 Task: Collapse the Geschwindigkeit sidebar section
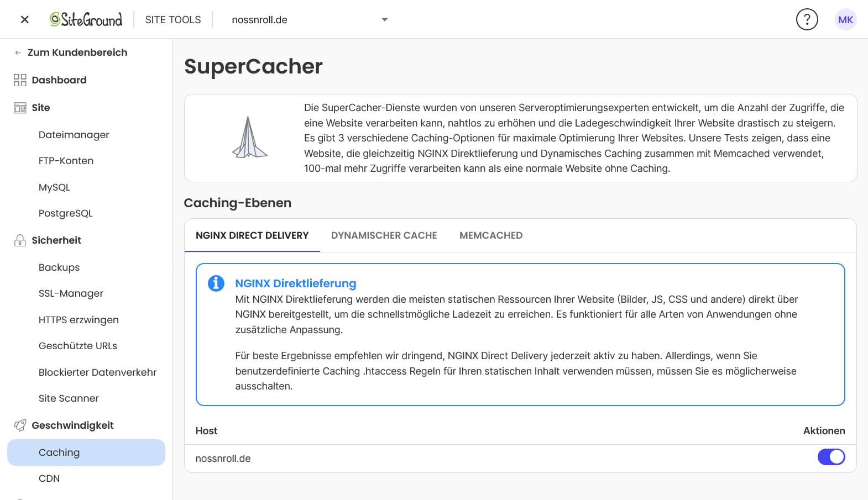pos(72,425)
